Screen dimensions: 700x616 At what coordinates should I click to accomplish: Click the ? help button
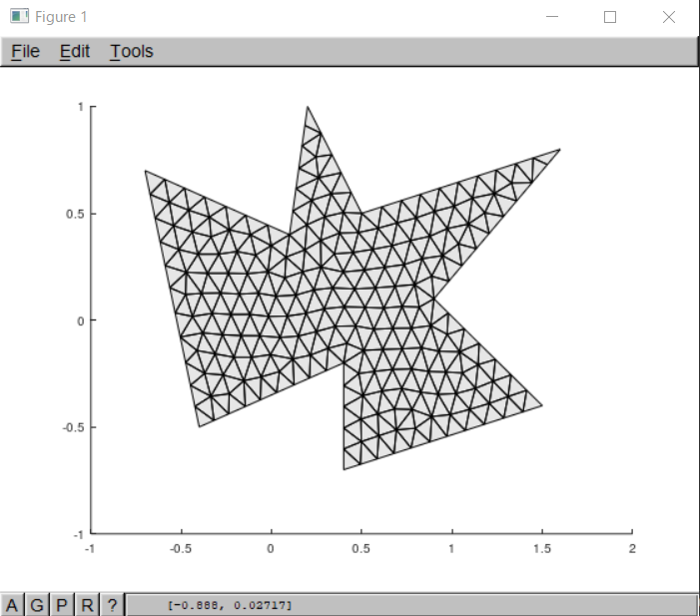[112, 605]
